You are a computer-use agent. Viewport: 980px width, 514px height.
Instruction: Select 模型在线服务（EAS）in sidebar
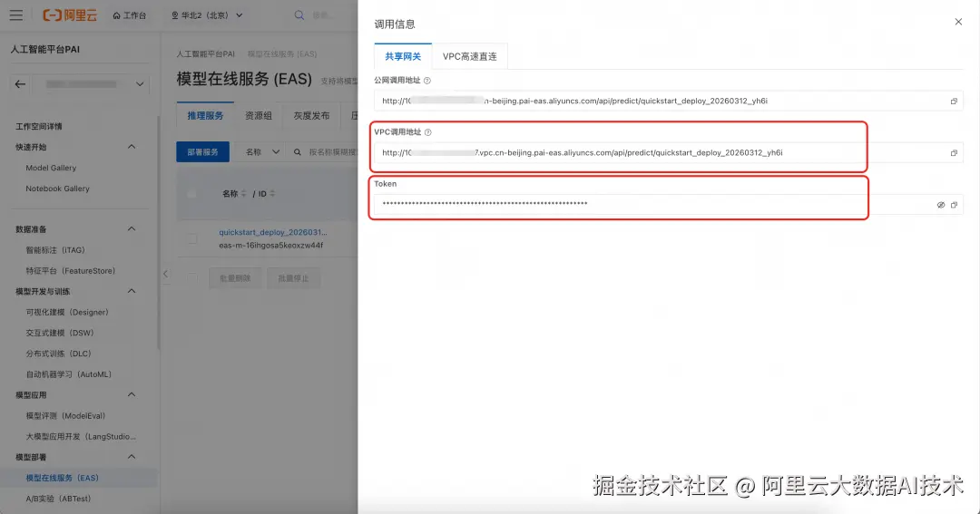click(x=63, y=478)
